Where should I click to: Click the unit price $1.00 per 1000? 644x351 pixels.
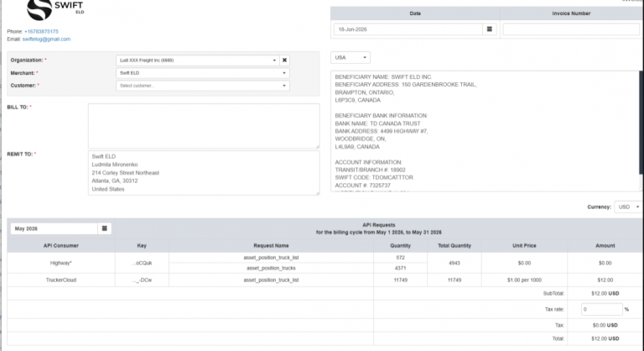pyautogui.click(x=524, y=280)
